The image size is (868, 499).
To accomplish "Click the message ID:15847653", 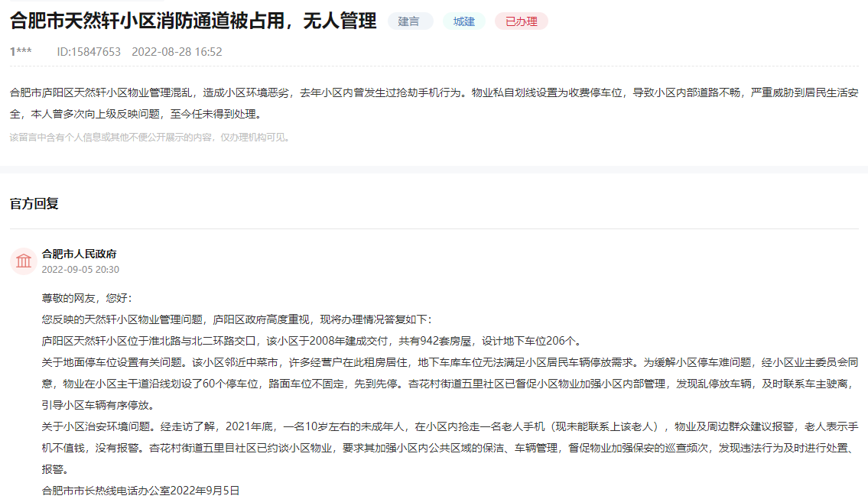I will [x=89, y=51].
